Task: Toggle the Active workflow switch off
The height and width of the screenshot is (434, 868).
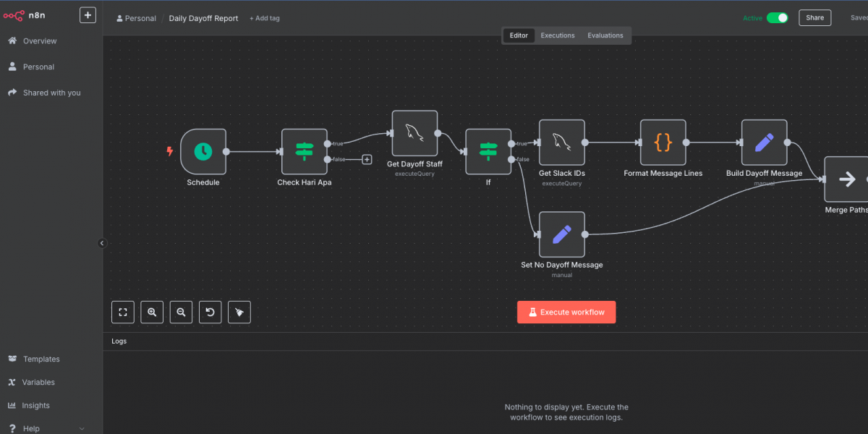Action: pyautogui.click(x=777, y=18)
